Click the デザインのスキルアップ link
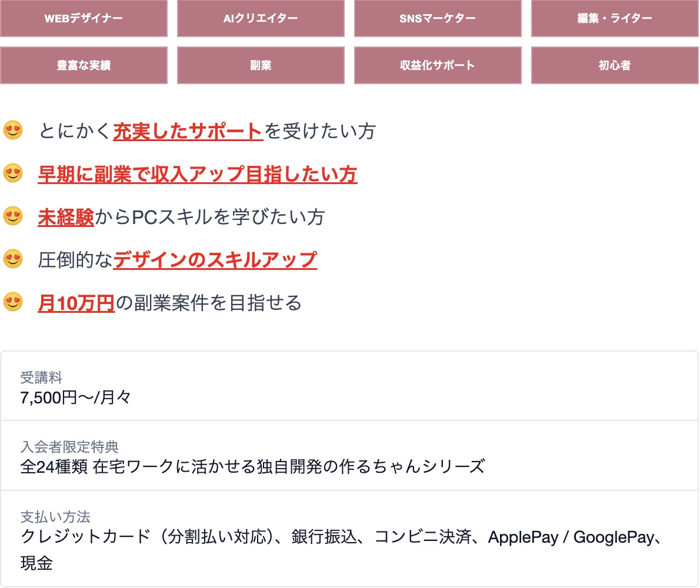Viewport: 700px width, 588px height. [215, 260]
